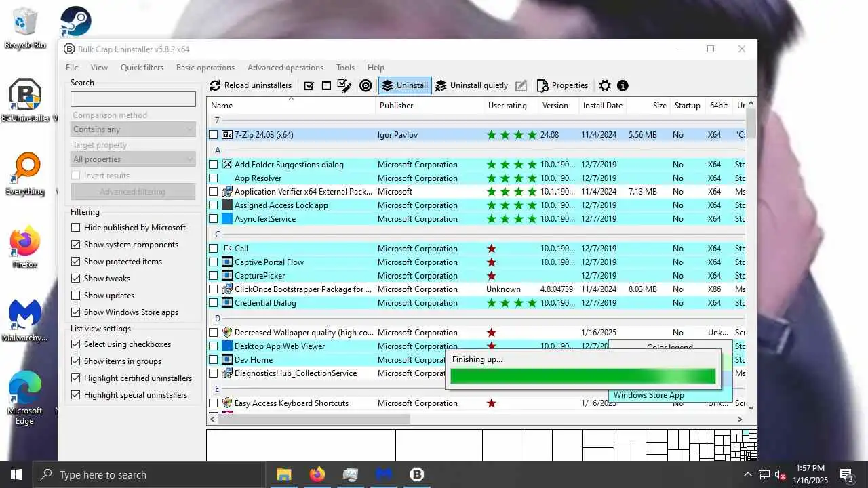Viewport: 868px width, 488px height.
Task: Enable Show updates checkbox
Action: (76, 296)
